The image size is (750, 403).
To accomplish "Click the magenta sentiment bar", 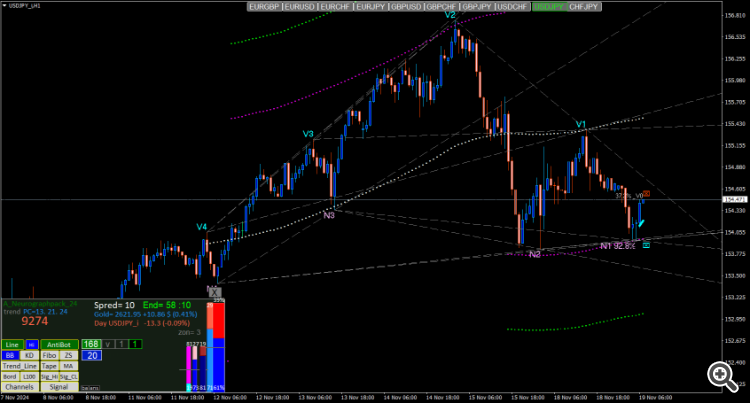I will (188, 365).
